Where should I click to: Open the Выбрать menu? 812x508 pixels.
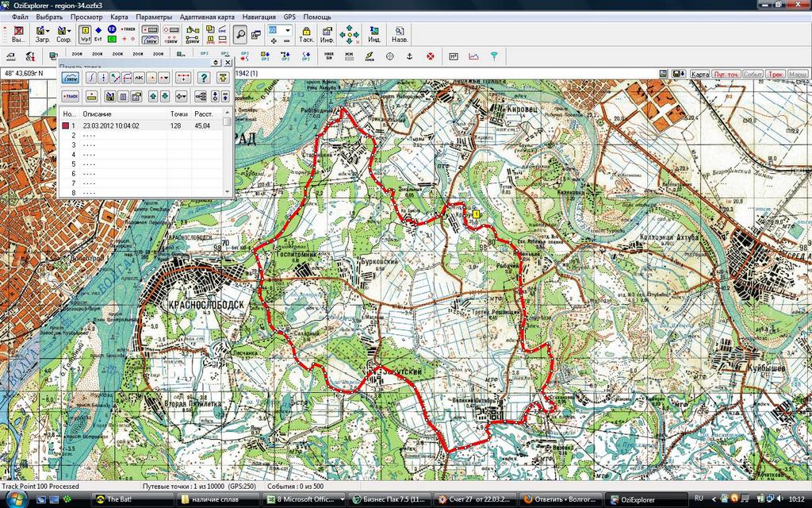click(49, 17)
